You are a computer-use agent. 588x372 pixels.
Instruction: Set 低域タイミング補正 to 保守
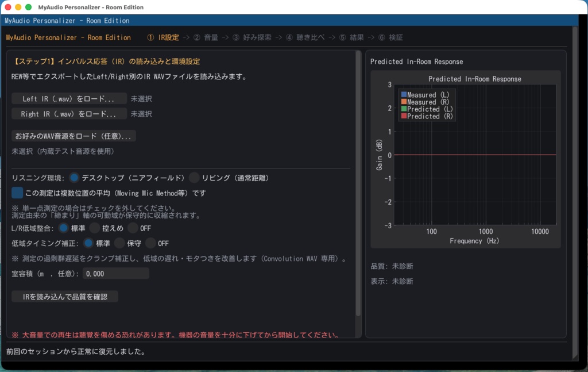119,243
